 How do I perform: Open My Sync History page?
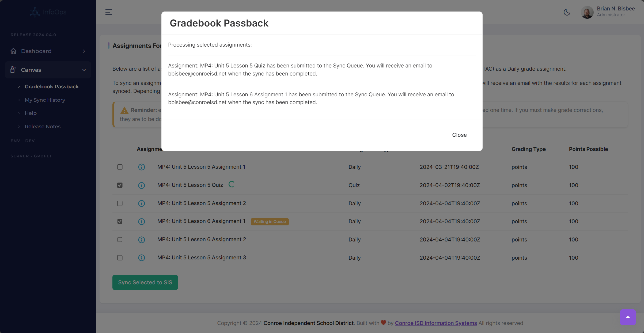point(45,100)
